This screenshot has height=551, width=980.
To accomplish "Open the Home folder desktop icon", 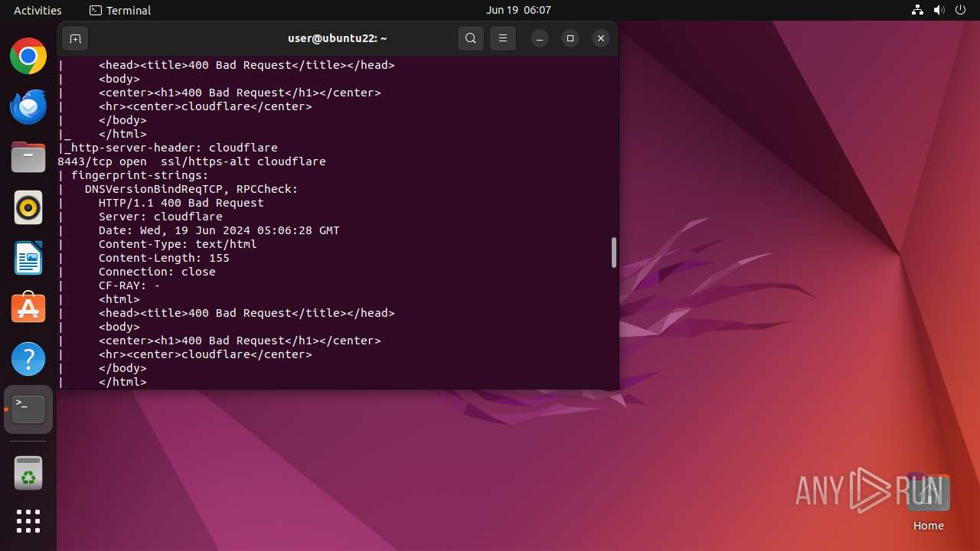I will click(928, 501).
